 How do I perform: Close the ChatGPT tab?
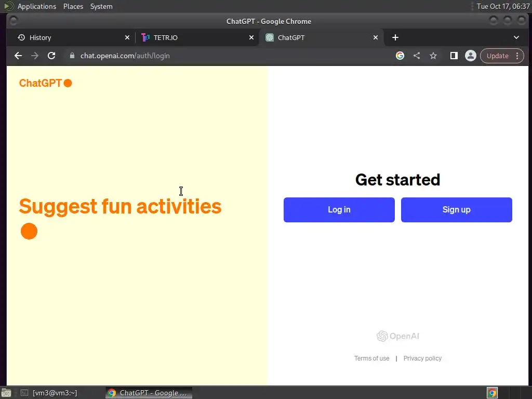376,37
